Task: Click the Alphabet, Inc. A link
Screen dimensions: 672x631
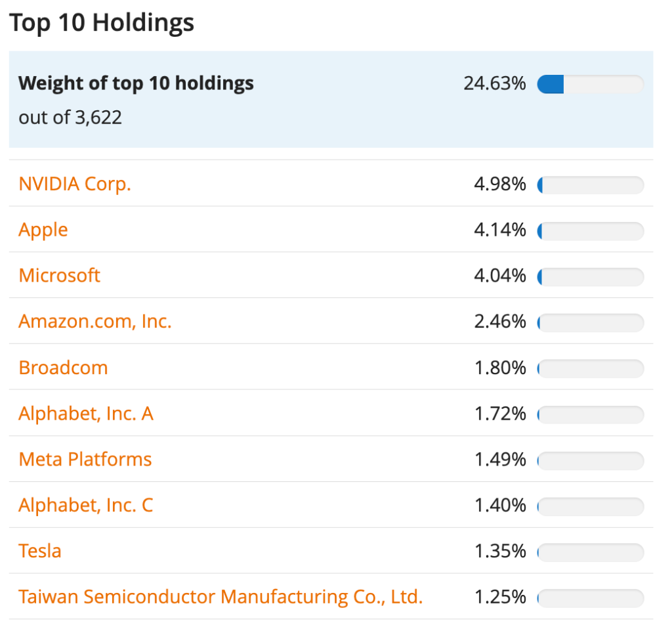Action: point(86,414)
